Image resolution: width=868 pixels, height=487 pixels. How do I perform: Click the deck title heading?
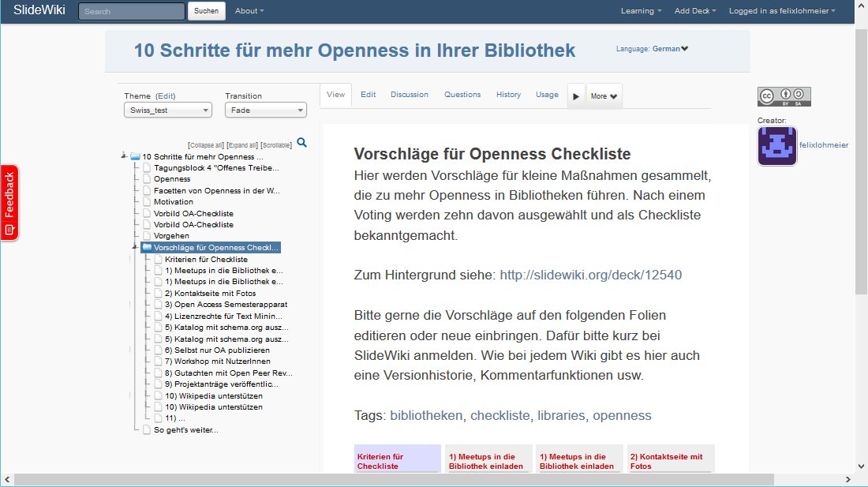pos(354,51)
